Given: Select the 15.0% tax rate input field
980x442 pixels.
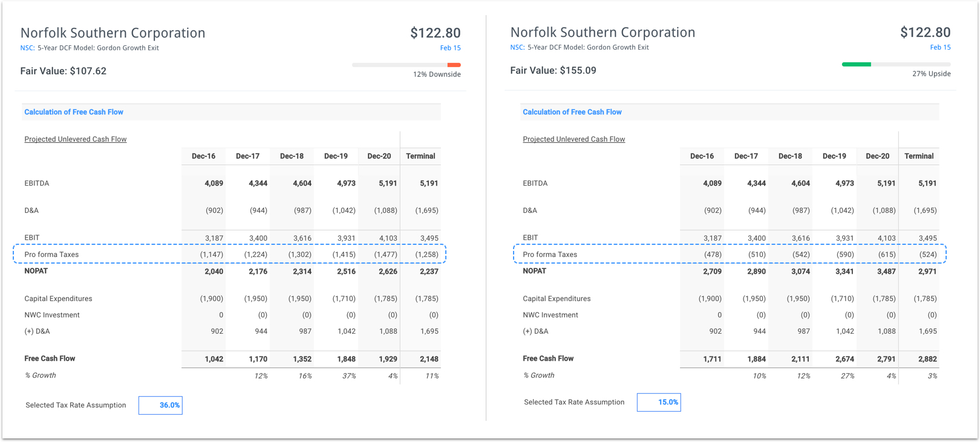Looking at the screenshot, I should pyautogui.click(x=659, y=402).
